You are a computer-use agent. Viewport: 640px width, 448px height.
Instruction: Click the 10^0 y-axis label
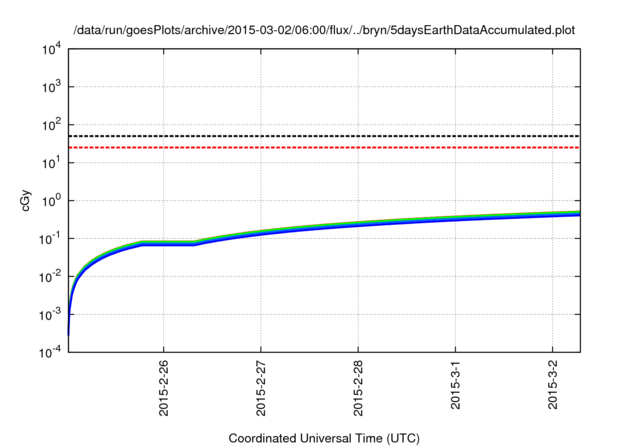coord(52,201)
